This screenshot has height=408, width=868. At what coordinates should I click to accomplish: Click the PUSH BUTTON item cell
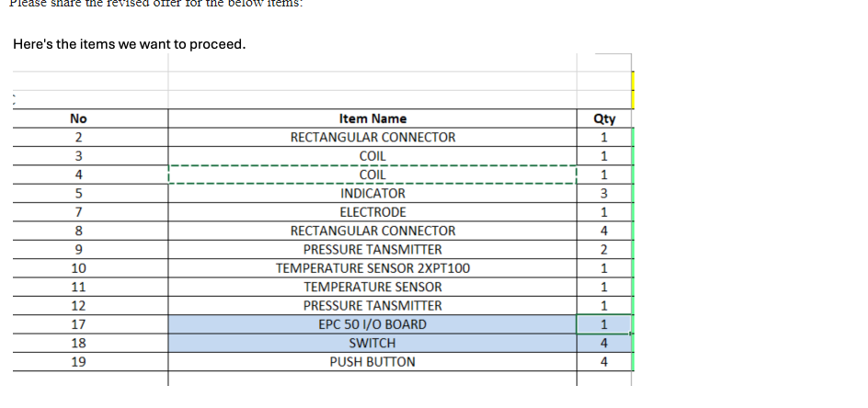[x=372, y=362]
